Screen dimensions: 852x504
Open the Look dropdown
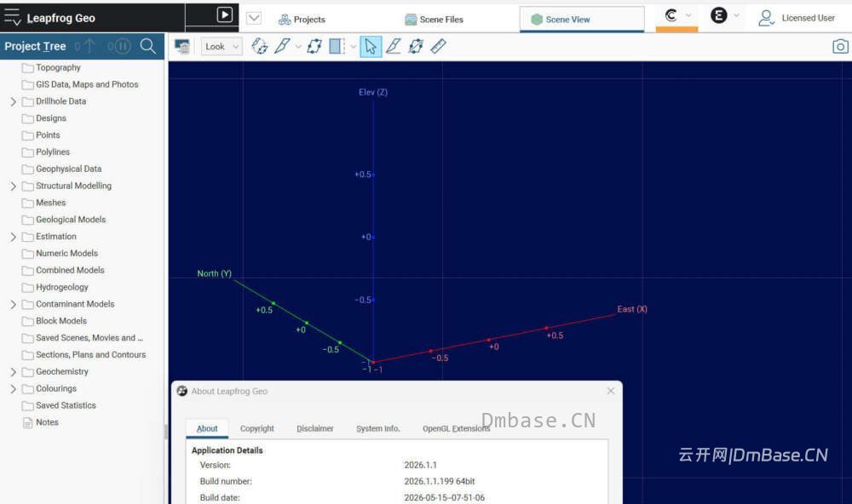(x=222, y=47)
